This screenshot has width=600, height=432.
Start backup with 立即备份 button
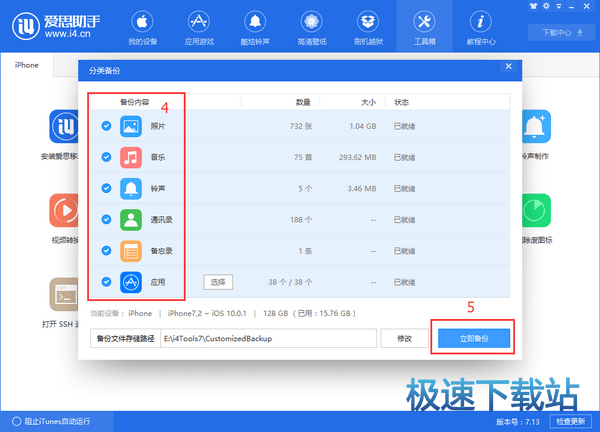click(x=474, y=338)
